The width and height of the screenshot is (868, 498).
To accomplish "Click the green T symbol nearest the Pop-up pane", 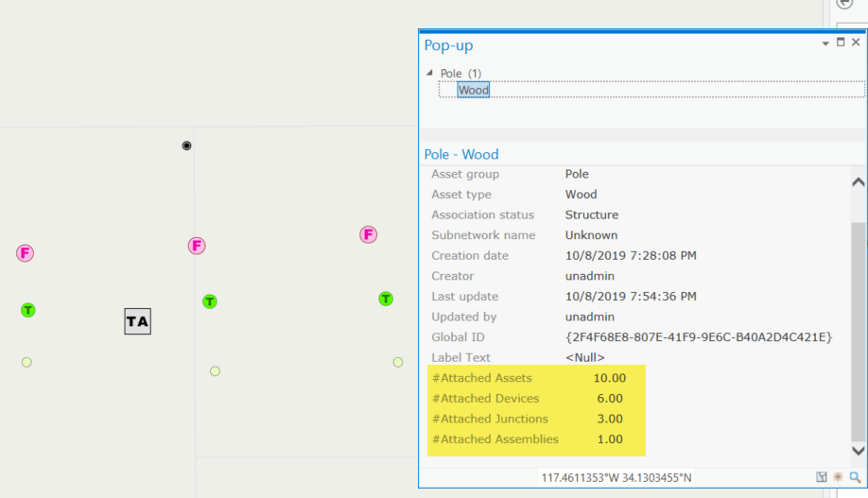I will [x=386, y=299].
